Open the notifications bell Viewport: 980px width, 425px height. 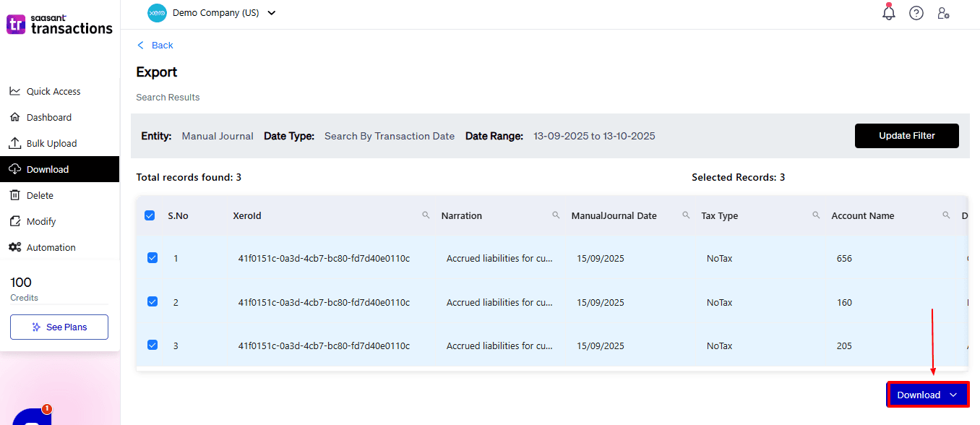(x=888, y=12)
